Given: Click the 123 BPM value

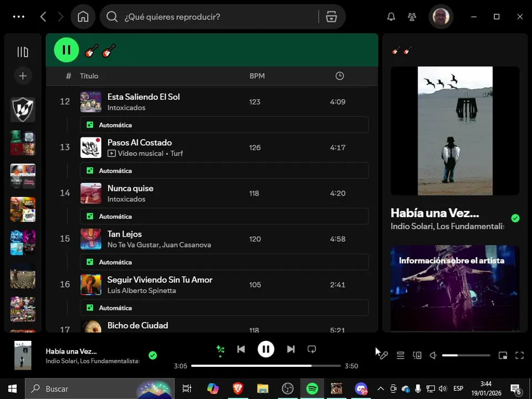Looking at the screenshot, I should (255, 102).
